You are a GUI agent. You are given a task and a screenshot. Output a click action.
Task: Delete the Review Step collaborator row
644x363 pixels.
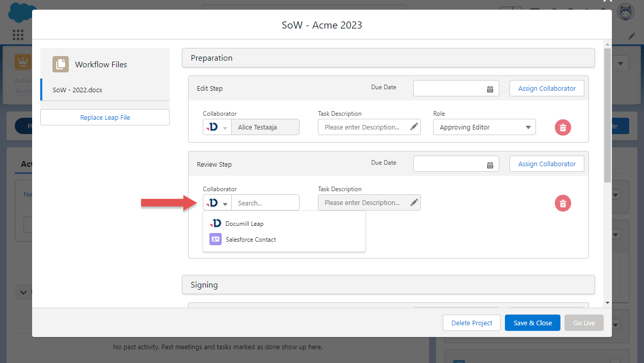click(x=562, y=203)
